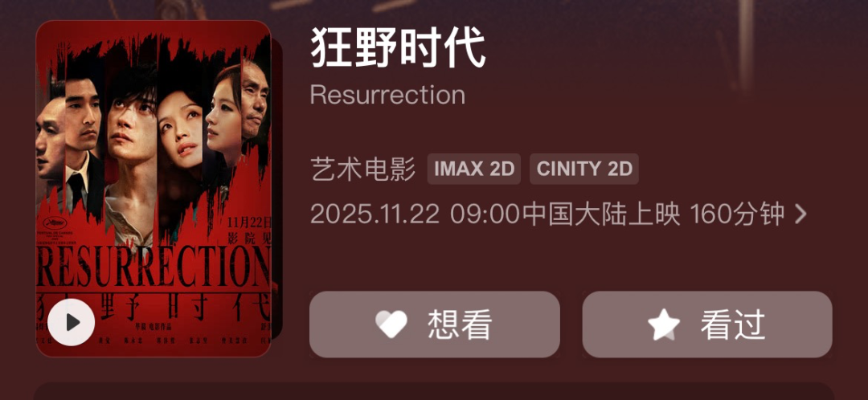Click the 狂野时代 movie title

click(398, 47)
